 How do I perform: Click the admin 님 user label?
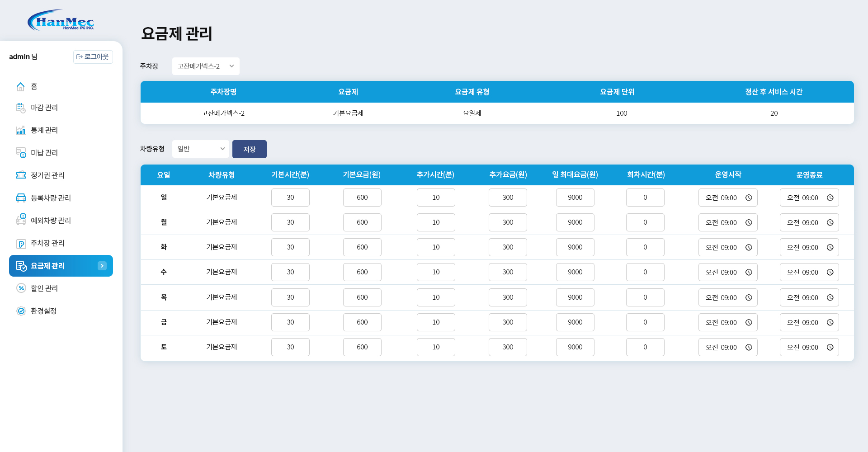(x=23, y=57)
